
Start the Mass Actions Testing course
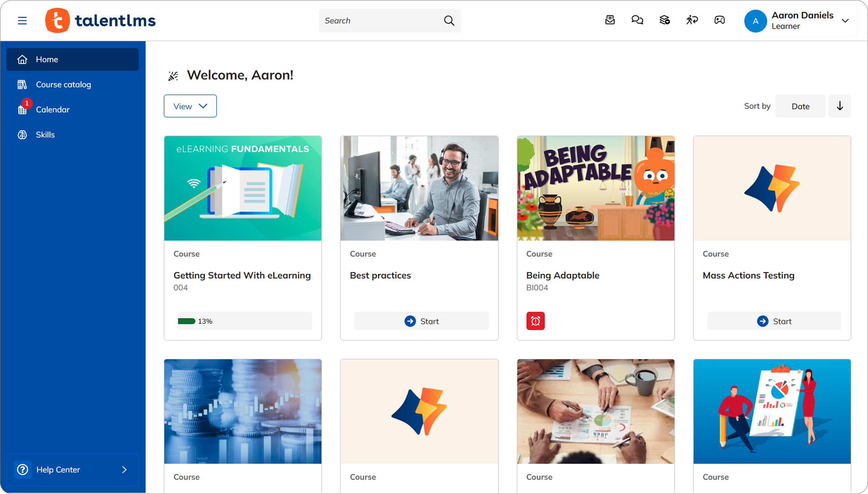(x=774, y=321)
